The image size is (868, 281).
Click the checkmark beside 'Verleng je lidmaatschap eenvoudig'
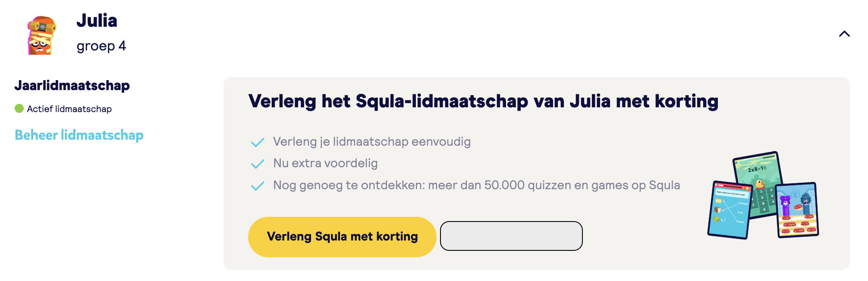click(258, 142)
